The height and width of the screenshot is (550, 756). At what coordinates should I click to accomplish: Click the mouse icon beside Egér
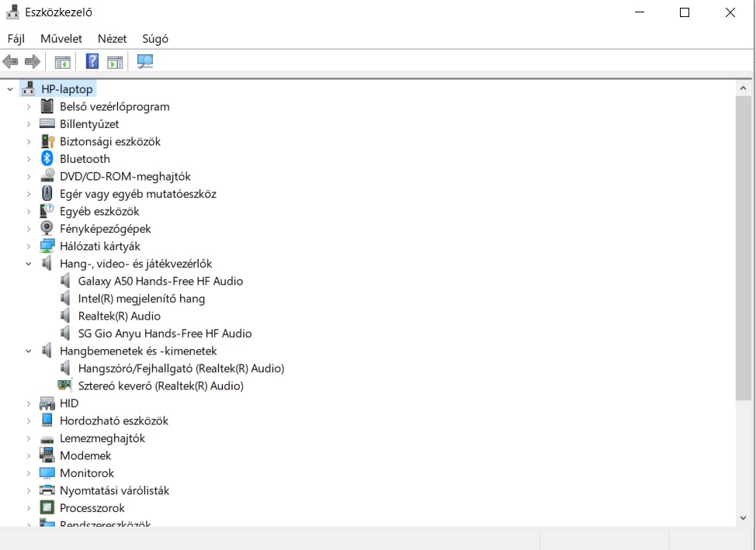click(47, 193)
